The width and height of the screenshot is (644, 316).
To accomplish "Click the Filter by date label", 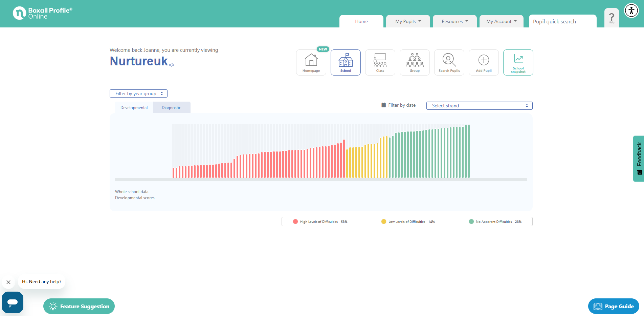I will pyautogui.click(x=402, y=105).
